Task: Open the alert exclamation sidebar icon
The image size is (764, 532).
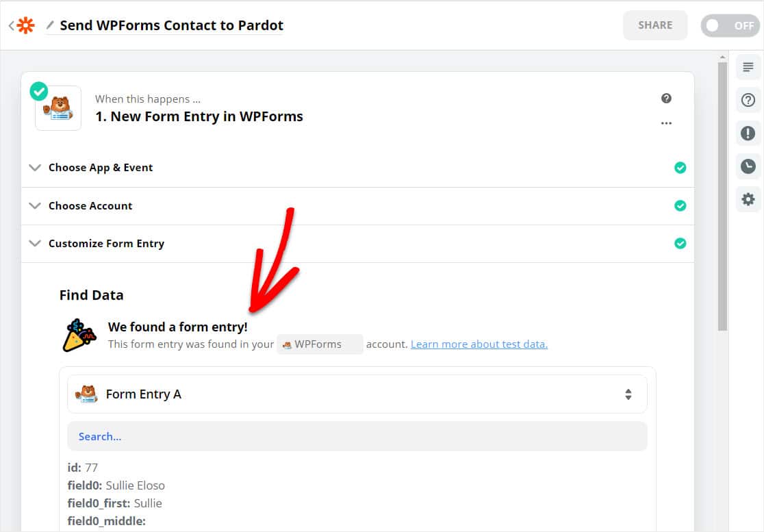Action: click(748, 133)
